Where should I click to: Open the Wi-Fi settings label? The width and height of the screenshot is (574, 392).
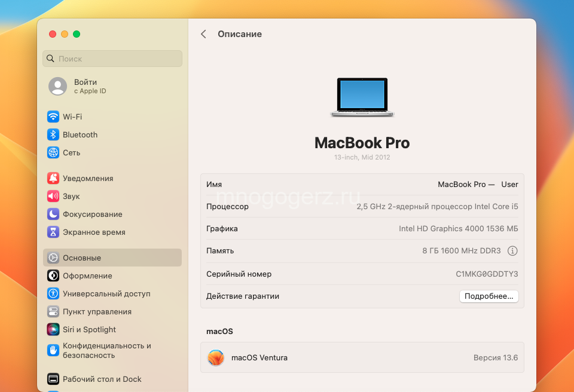tap(72, 117)
